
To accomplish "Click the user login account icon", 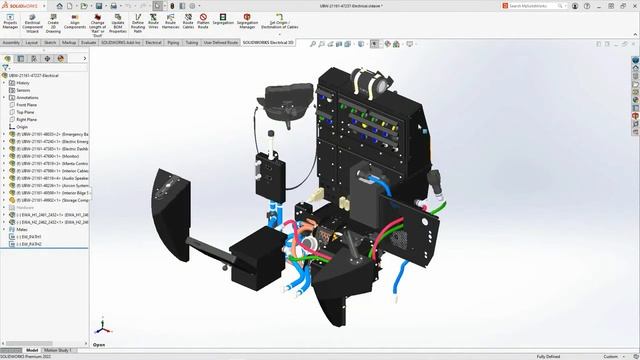I will 575,6.
